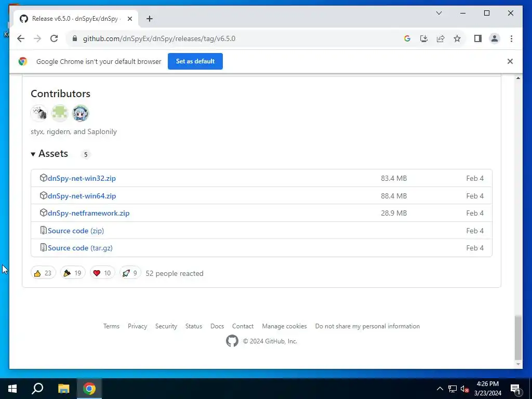Open File Explorer from the taskbar
Screen dimensions: 532x399
tap(63, 389)
